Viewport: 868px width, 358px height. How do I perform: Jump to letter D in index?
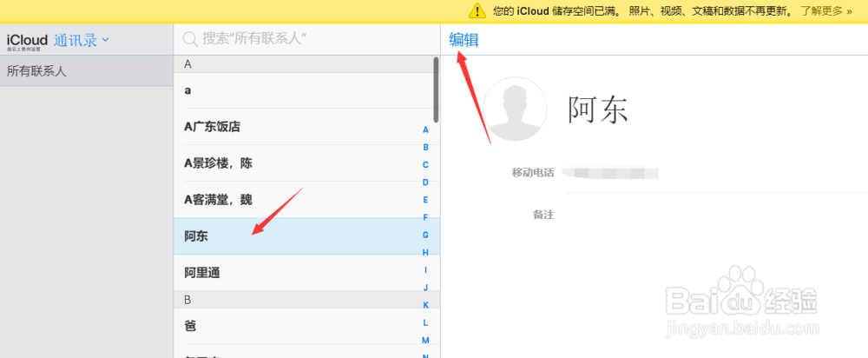click(425, 182)
